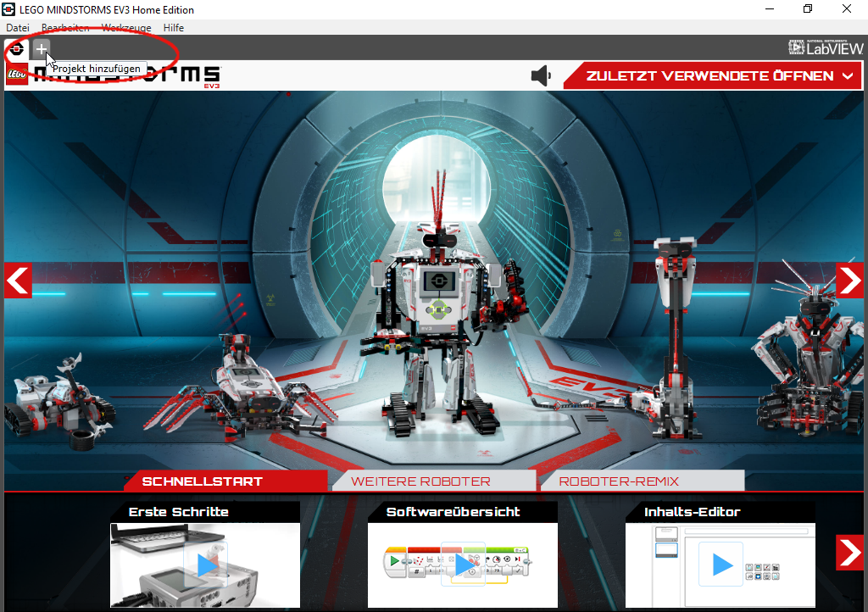Restore down the EV3 window
The width and height of the screenshot is (868, 612).
(x=808, y=9)
